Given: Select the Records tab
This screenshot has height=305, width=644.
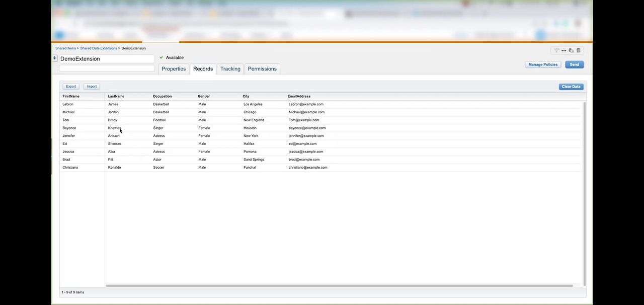Looking at the screenshot, I should tap(203, 69).
